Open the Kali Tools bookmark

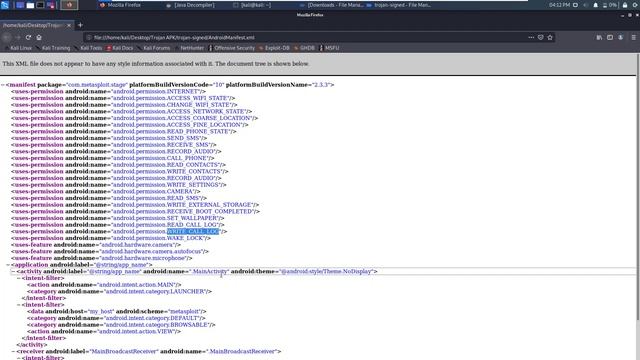pyautogui.click(x=88, y=48)
